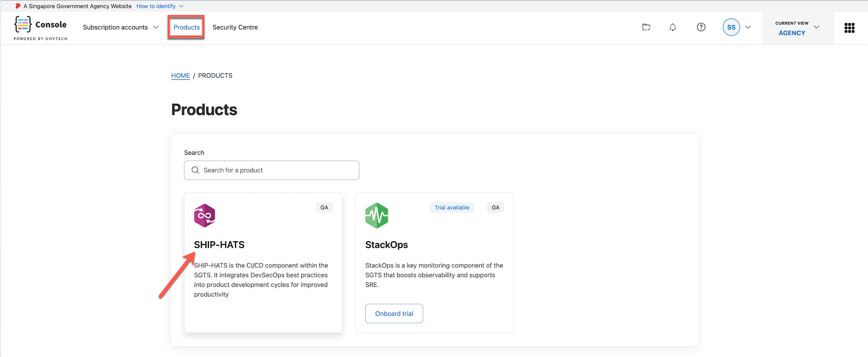Viewport: 868px width, 357px height.
Task: Click the SS user avatar
Action: 731,27
